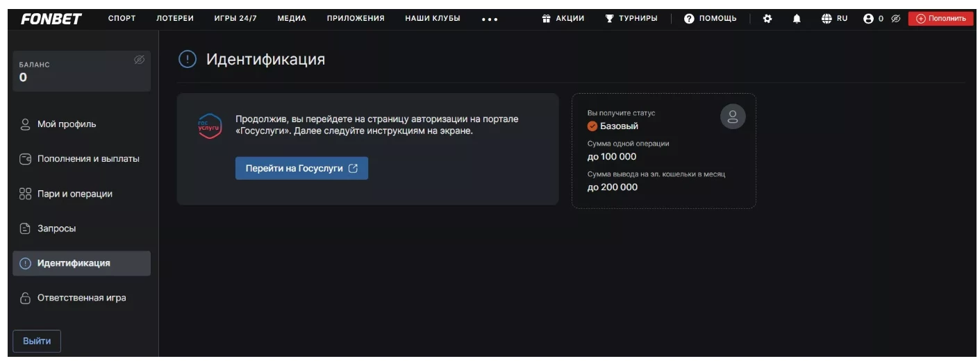
Task: Click the question mark help icon
Action: pyautogui.click(x=689, y=19)
